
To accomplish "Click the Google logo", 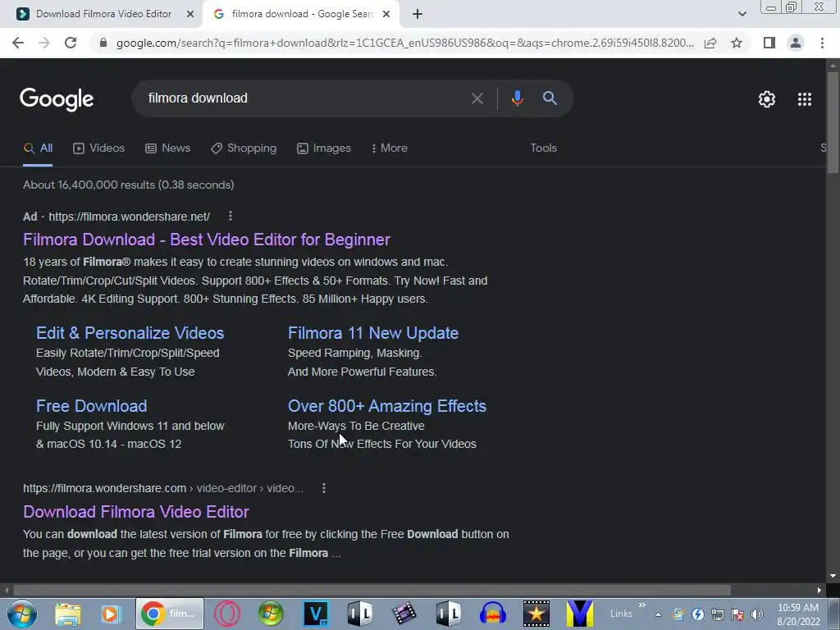I will click(57, 99).
